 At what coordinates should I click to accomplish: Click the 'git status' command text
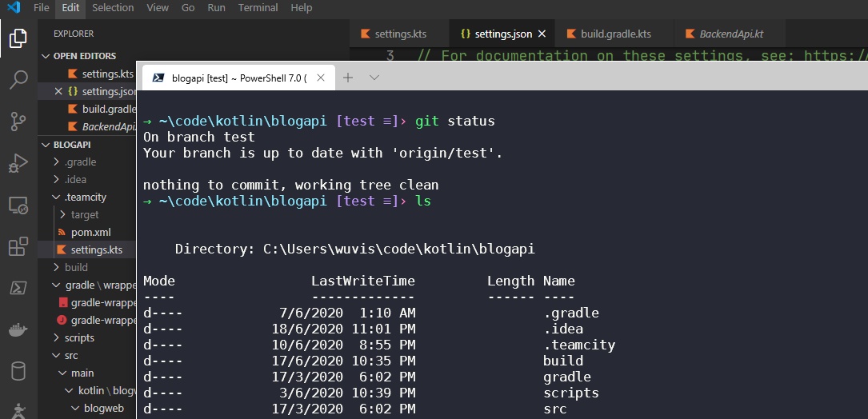[x=455, y=121]
